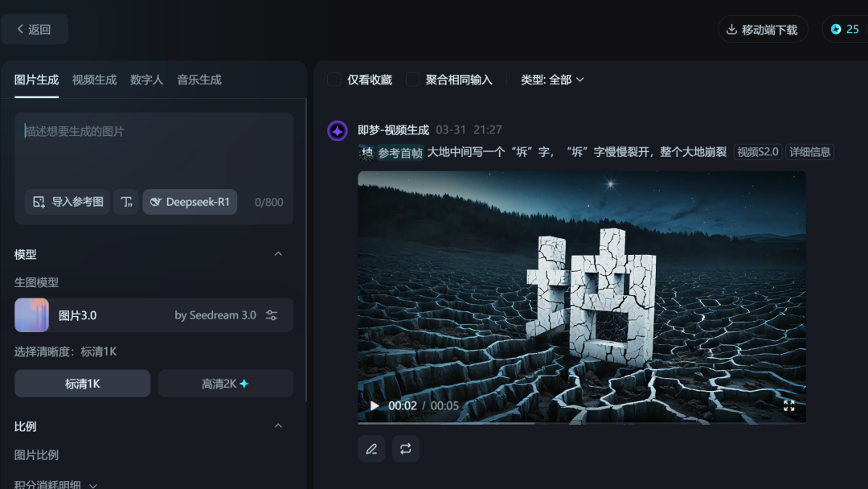
Task: Select the 高清2K quality option
Action: (x=225, y=383)
